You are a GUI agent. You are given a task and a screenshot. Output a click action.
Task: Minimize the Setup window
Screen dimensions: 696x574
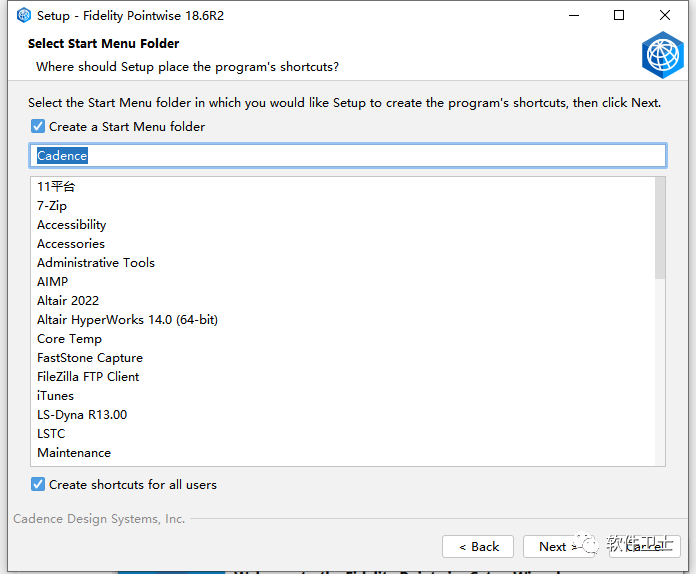point(574,16)
